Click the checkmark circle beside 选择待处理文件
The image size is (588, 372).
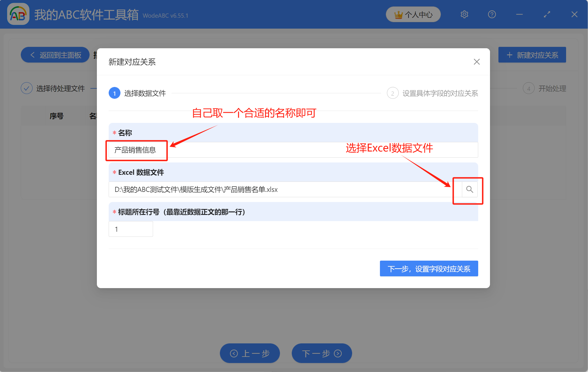[26, 88]
